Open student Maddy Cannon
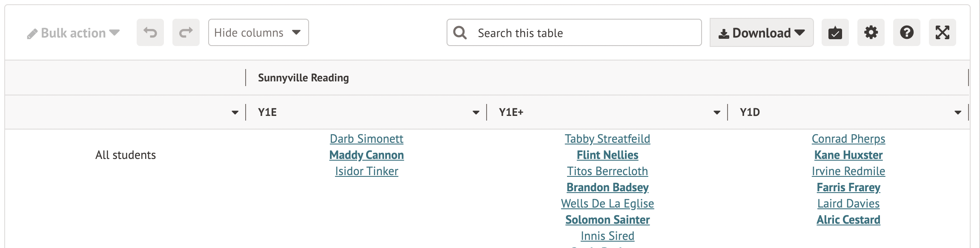 366,155
